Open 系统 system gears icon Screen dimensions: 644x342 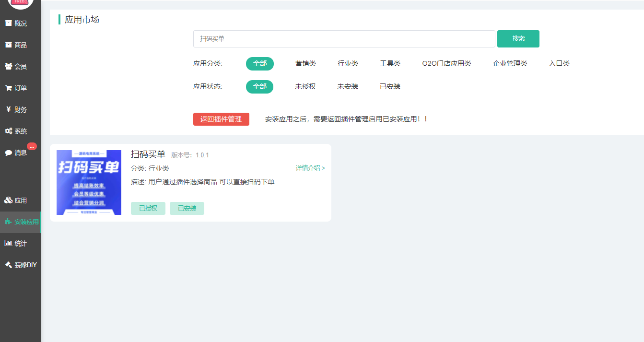tap(8, 131)
